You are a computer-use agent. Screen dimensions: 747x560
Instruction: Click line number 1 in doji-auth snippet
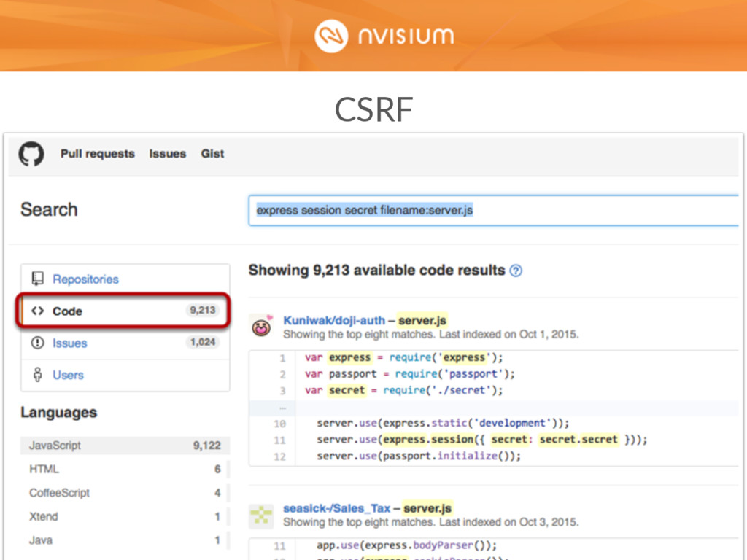[282, 358]
